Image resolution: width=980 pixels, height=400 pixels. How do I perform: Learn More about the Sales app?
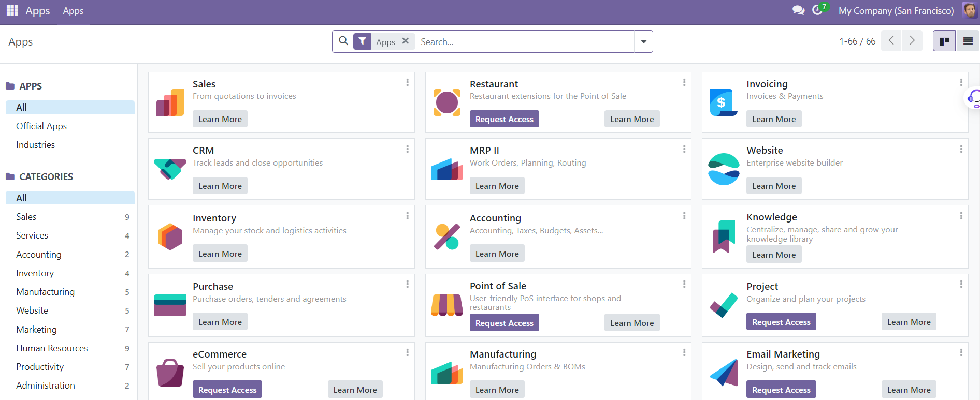[220, 119]
